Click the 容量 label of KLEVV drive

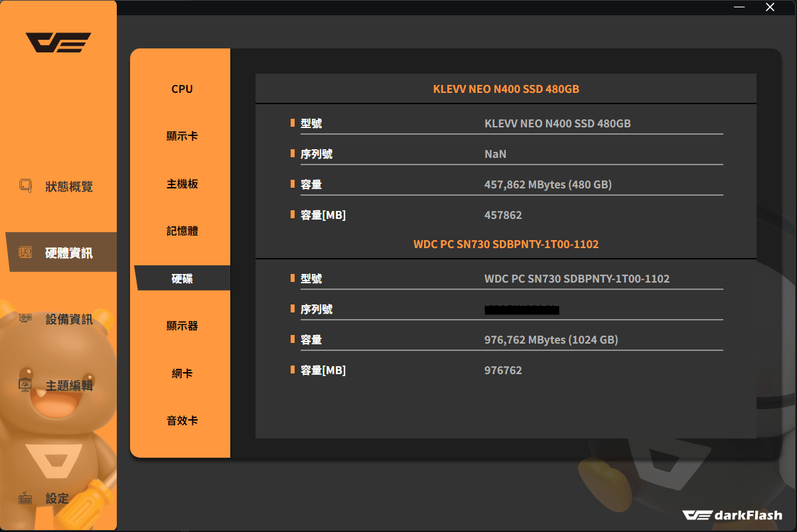[x=311, y=184]
